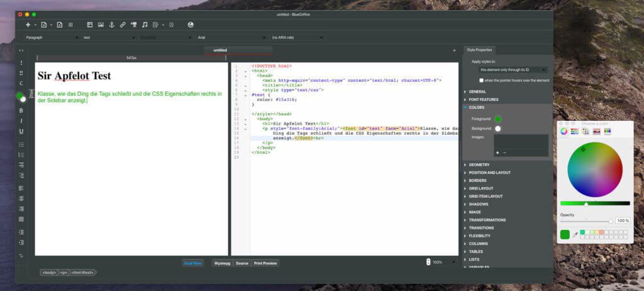The height and width of the screenshot is (291, 644).
Task: Click the <p> breadcrumb in status bar
Action: click(64, 273)
